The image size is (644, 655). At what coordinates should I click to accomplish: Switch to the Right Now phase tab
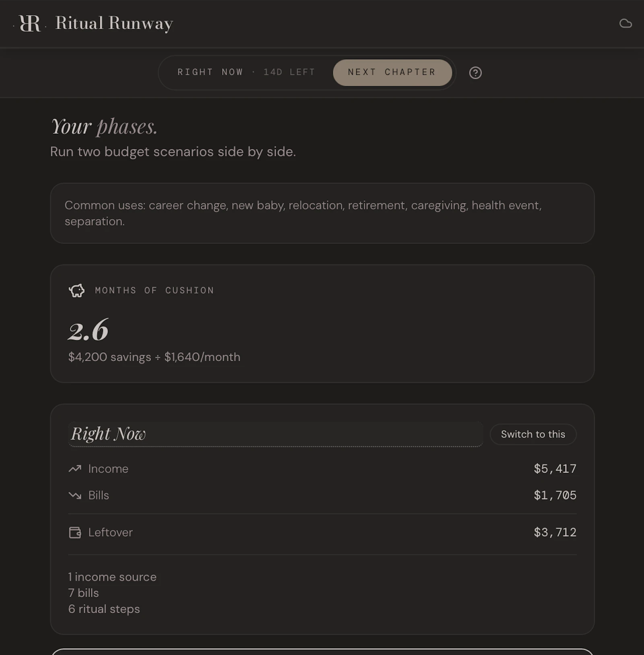[x=246, y=72]
